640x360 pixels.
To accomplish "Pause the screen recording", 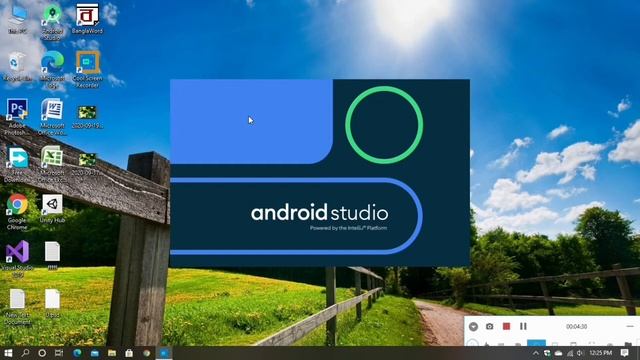I will (x=523, y=327).
